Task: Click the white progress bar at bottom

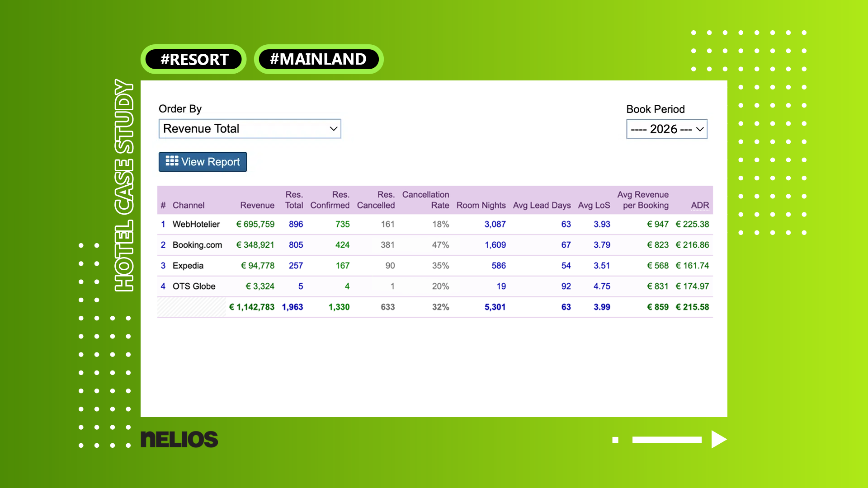Action: 667,440
